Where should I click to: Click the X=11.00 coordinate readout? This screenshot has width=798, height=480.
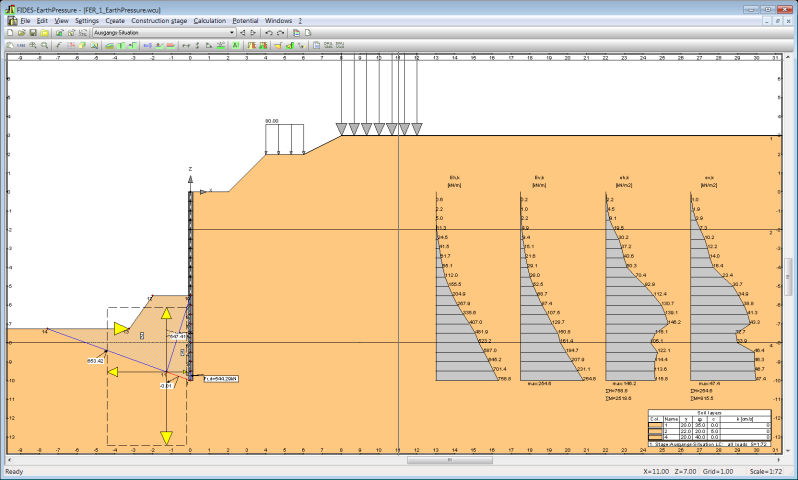pyautogui.click(x=656, y=471)
